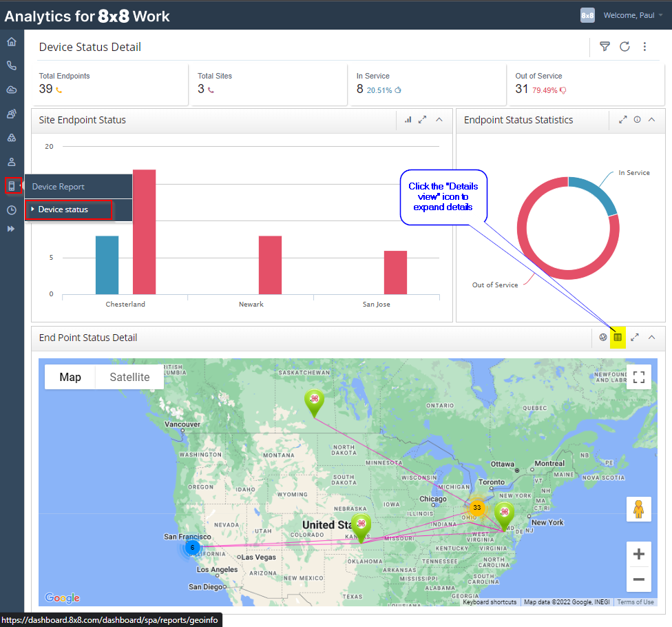
Task: Collapse the End Point Status Detail panel
Action: [651, 338]
